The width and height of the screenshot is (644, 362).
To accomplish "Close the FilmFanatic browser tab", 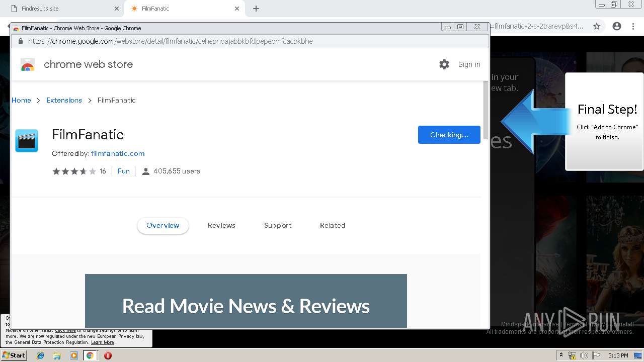I will (237, 9).
